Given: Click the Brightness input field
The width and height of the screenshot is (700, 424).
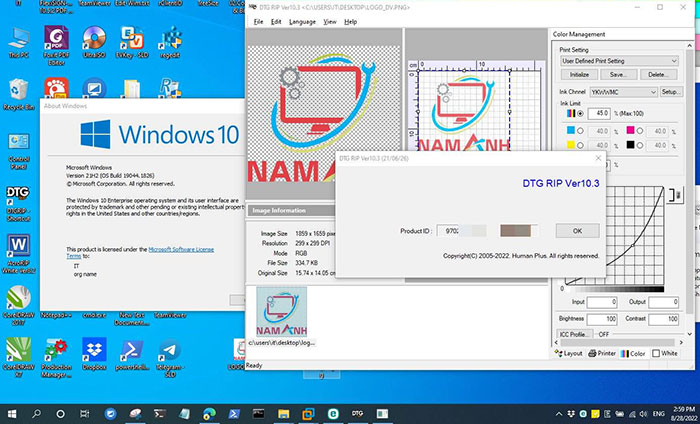Looking at the screenshot, I should point(602,318).
